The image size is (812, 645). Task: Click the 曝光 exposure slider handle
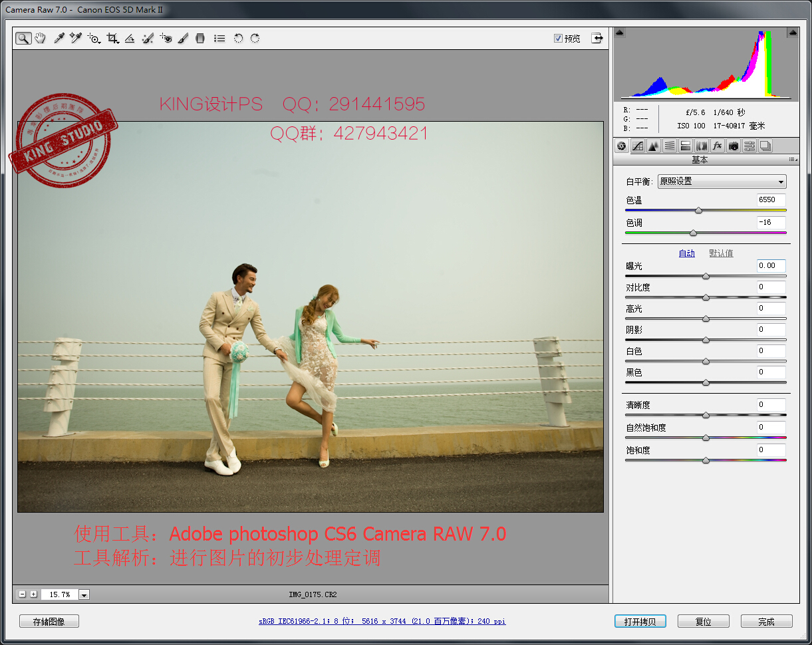[x=706, y=276]
